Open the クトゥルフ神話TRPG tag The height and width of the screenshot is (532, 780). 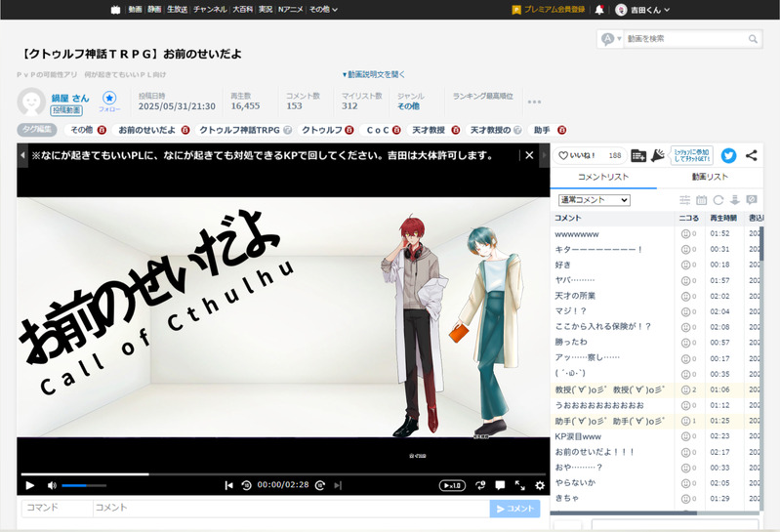coord(239,130)
